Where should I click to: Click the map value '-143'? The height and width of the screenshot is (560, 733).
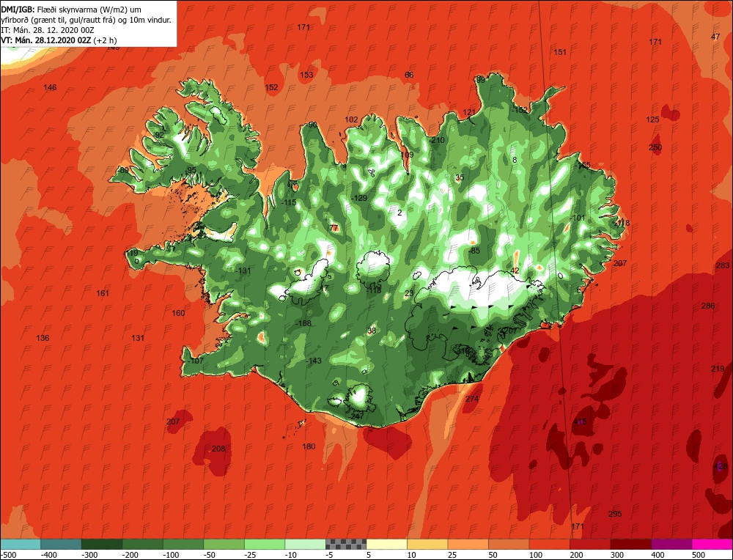tap(314, 361)
